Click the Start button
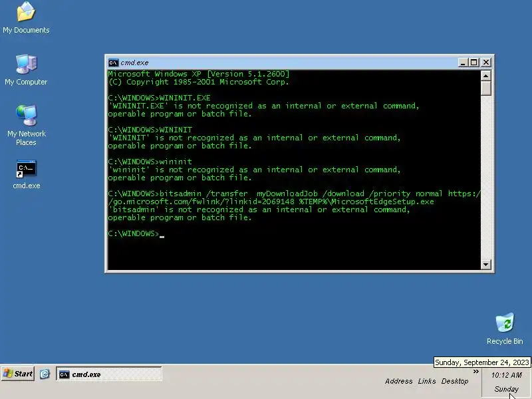This screenshot has height=399, width=532. point(18,374)
